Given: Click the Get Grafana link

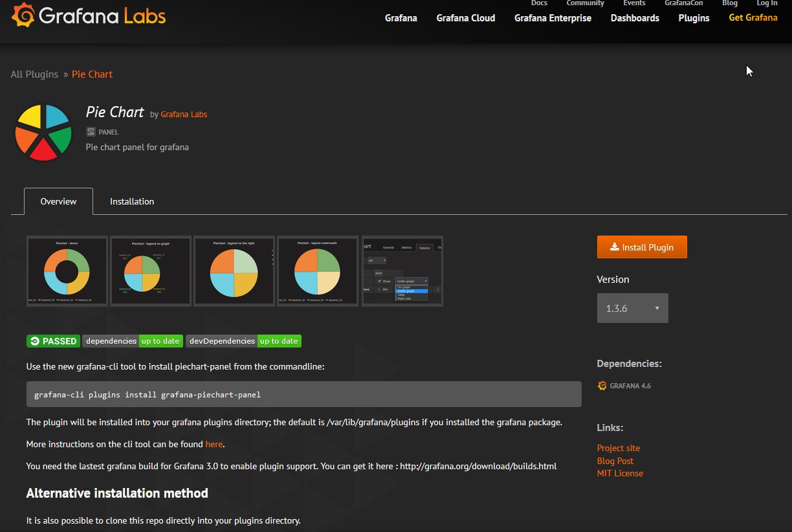Looking at the screenshot, I should [753, 17].
